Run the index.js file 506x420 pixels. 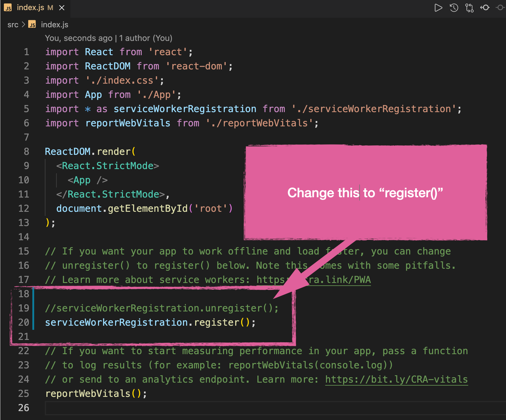click(439, 8)
